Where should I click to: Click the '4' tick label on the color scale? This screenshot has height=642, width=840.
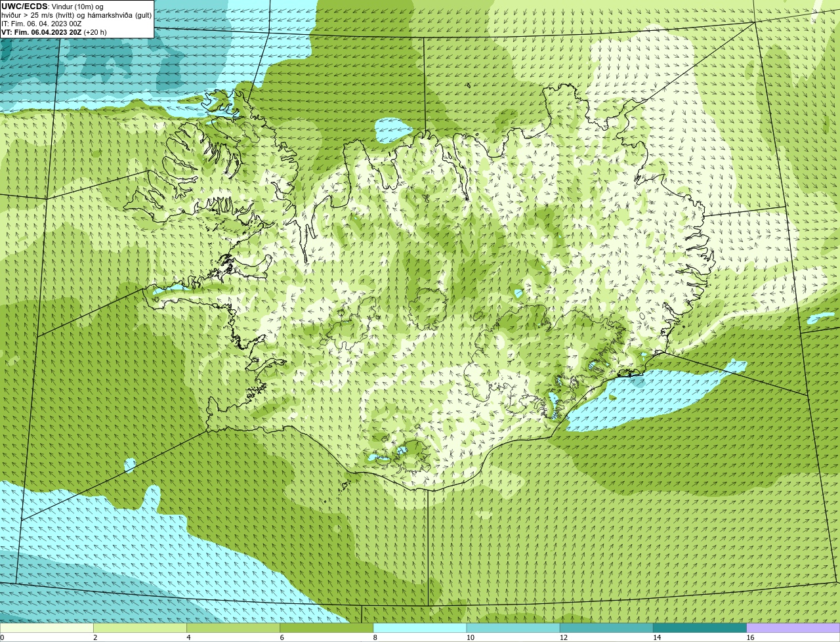188,637
